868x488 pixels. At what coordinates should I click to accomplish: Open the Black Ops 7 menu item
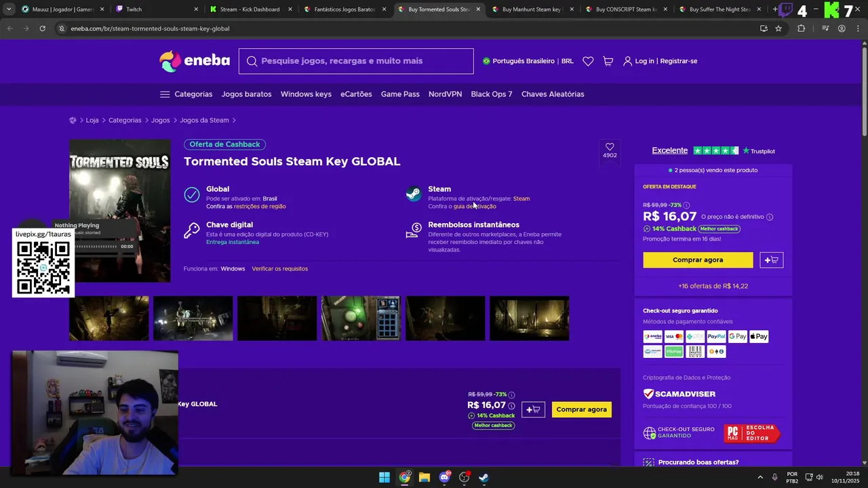492,94
